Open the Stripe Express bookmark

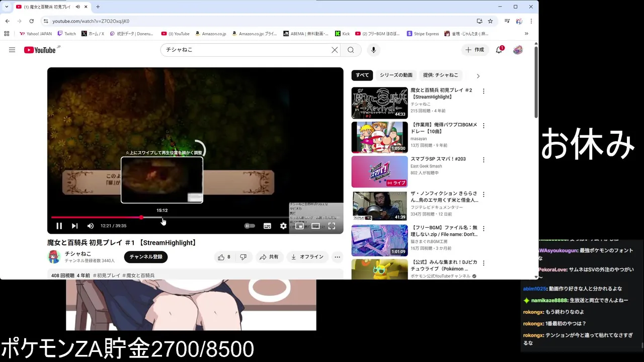click(x=423, y=34)
